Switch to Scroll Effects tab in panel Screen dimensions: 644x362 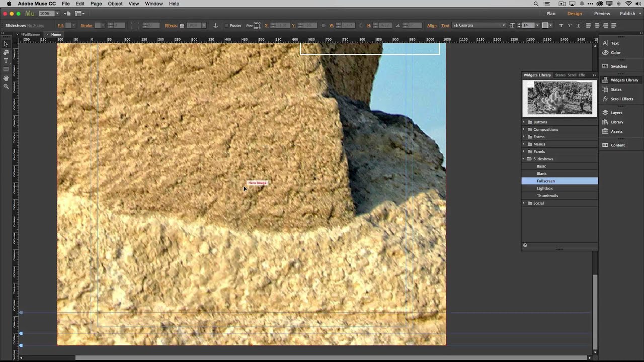[x=576, y=75]
